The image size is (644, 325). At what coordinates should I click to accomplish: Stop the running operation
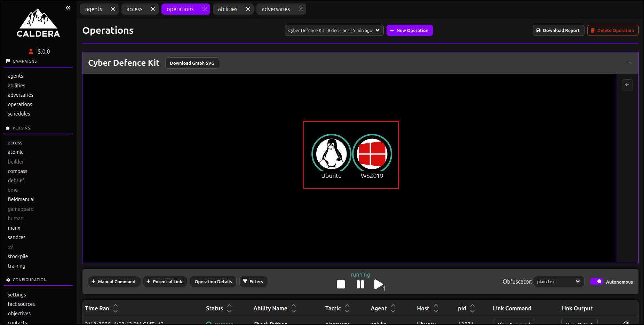[x=341, y=284]
